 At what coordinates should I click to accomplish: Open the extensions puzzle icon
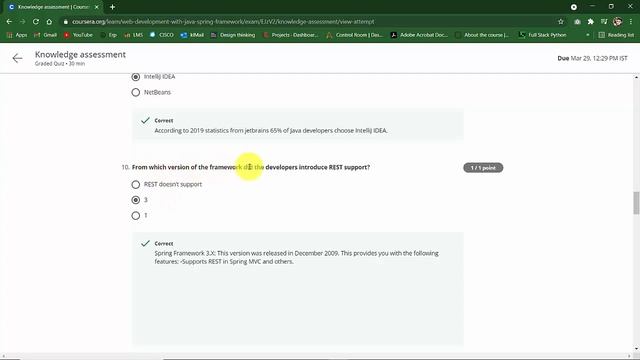591,22
